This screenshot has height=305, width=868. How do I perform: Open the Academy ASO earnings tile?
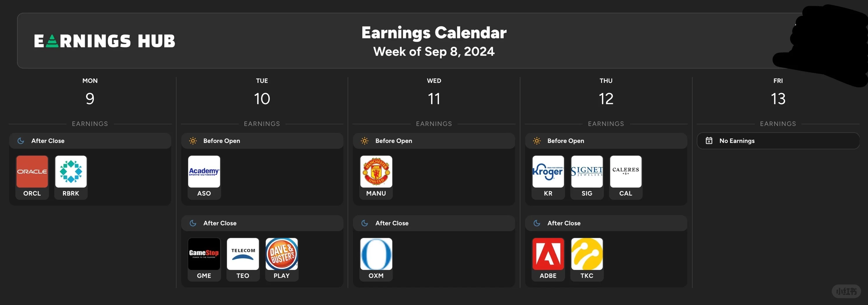(x=204, y=177)
